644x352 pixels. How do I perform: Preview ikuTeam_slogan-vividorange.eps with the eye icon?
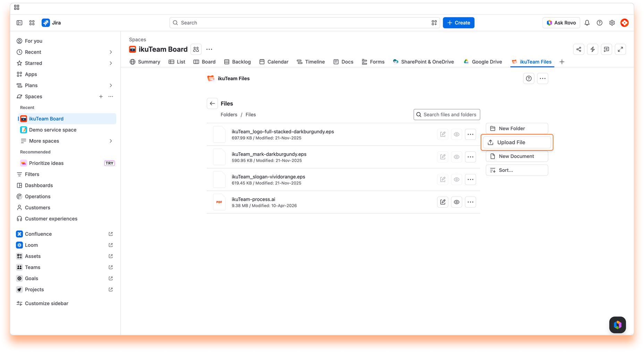click(x=457, y=179)
